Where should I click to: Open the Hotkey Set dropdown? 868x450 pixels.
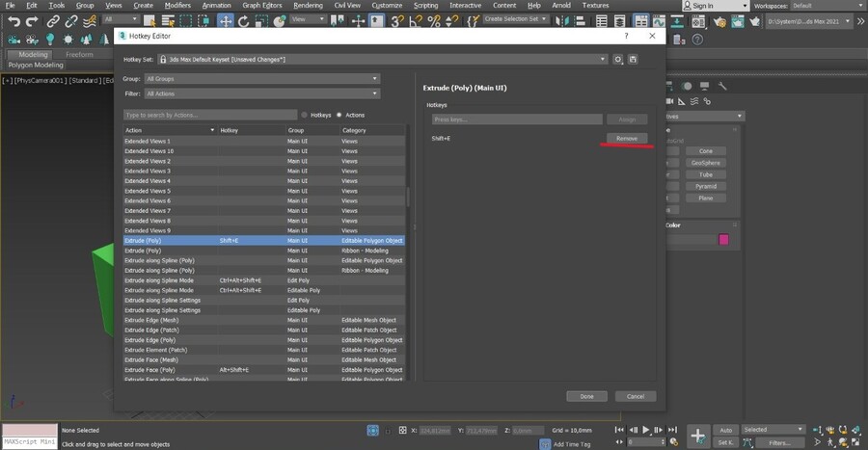tap(384, 60)
